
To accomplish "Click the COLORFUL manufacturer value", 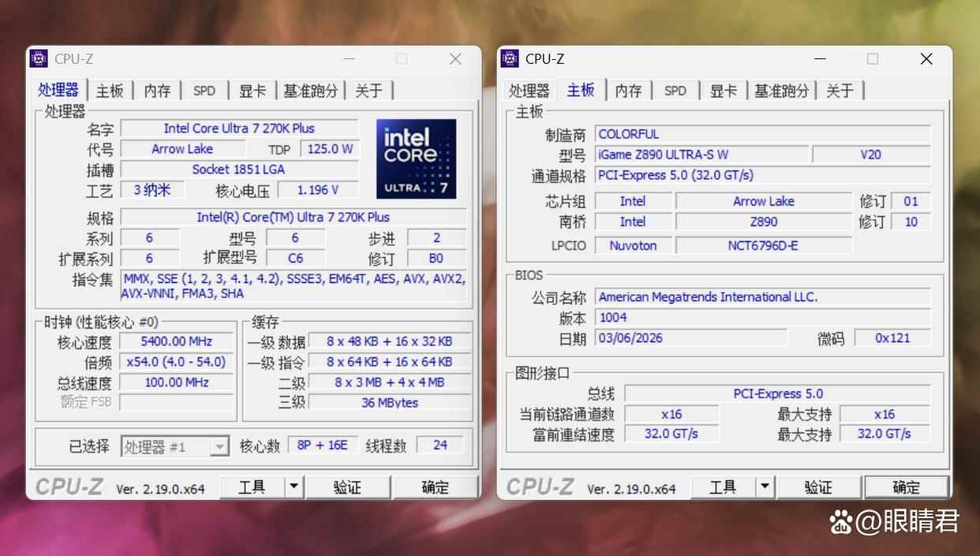I will pos(762,134).
